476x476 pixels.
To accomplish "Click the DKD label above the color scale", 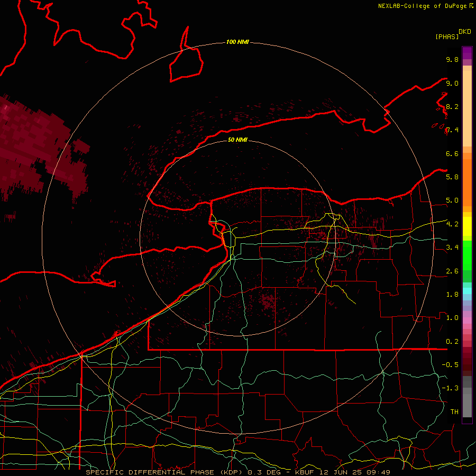I will tap(465, 32).
